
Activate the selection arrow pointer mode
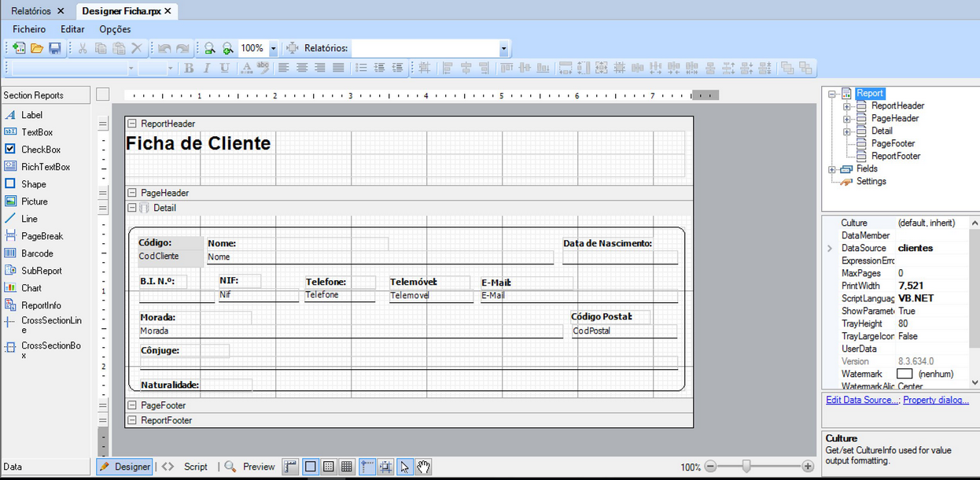coord(404,467)
